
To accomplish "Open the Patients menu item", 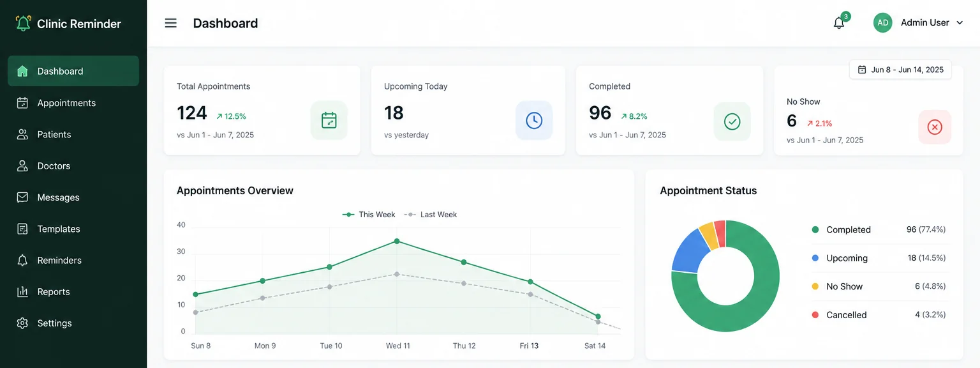I will pyautogui.click(x=73, y=134).
